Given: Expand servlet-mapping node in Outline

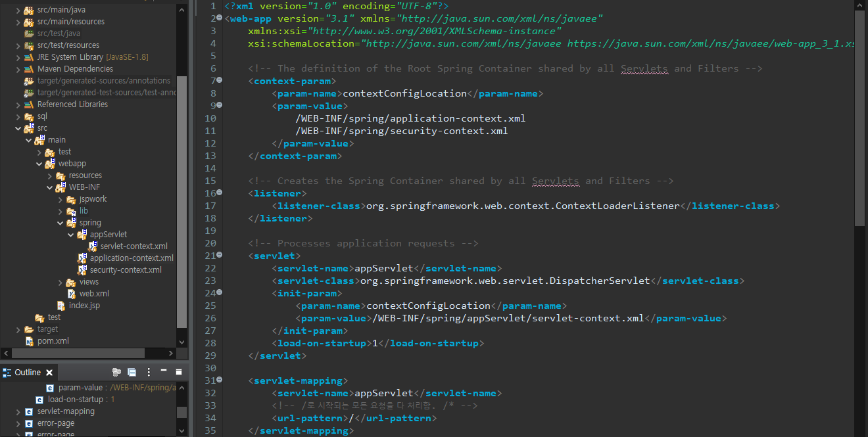Looking at the screenshot, I should pos(18,411).
